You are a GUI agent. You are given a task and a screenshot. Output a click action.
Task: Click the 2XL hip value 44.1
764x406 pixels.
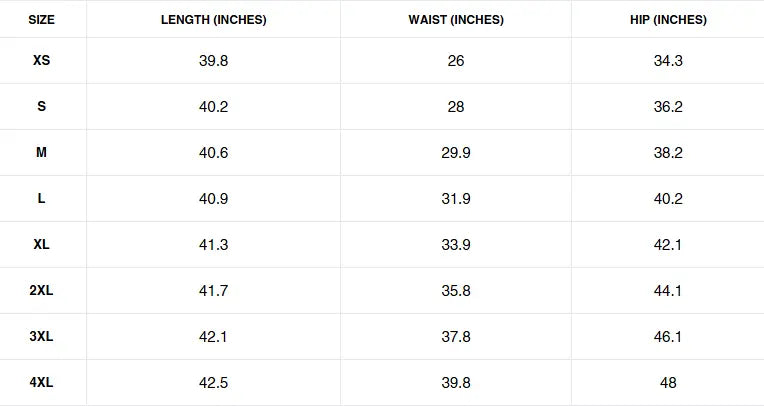(668, 291)
